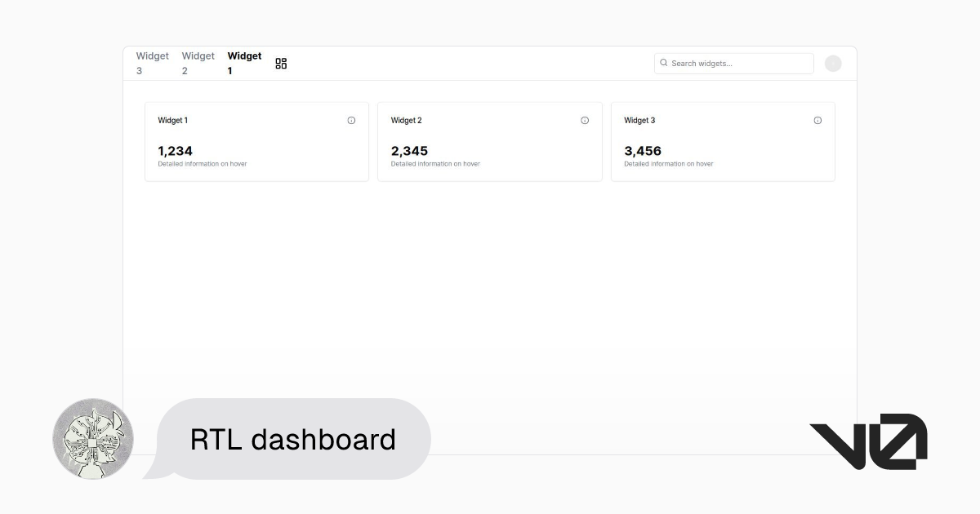Screen dimensions: 980x514
Task: Switch to the Widget 2 tab
Action: (198, 63)
